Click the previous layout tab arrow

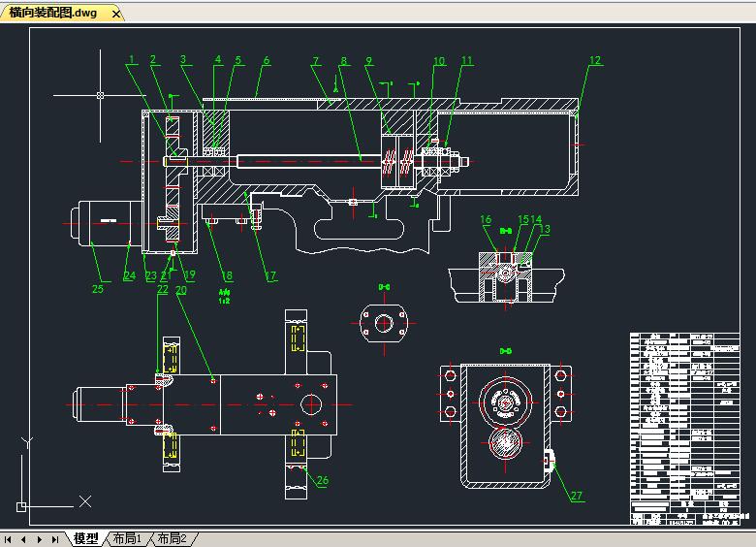[23, 539]
